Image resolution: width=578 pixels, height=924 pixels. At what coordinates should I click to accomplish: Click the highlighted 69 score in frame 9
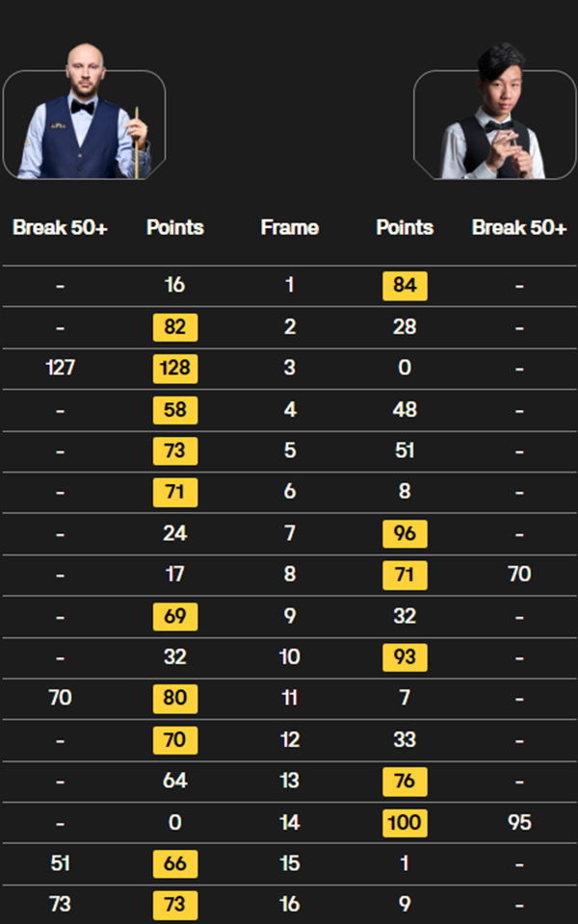coord(175,616)
